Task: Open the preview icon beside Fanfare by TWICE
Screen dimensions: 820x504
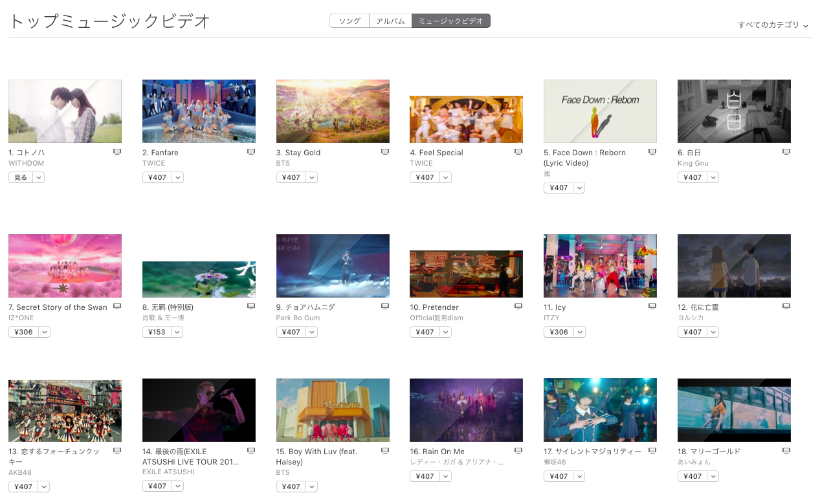Action: [251, 151]
